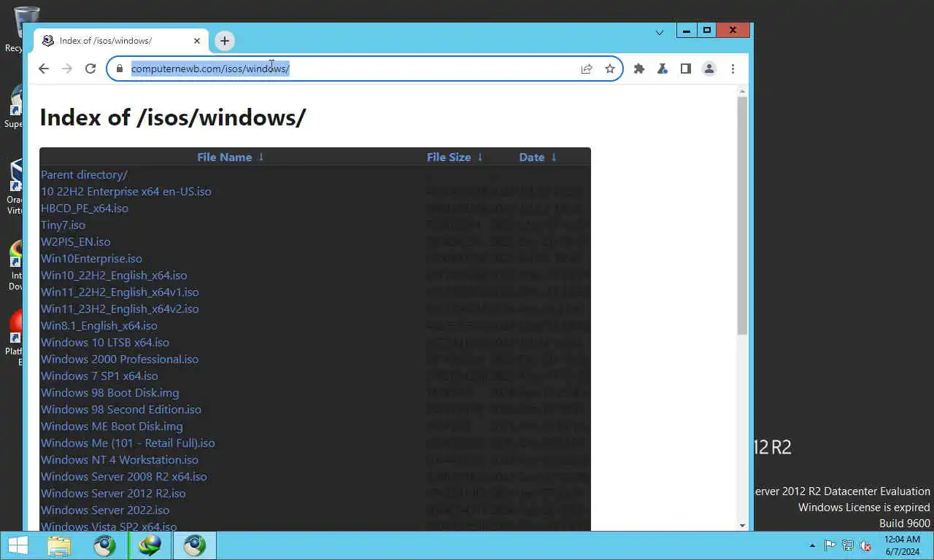Open the tab search chevron
Viewport: 934px width, 560px height.
click(x=660, y=32)
